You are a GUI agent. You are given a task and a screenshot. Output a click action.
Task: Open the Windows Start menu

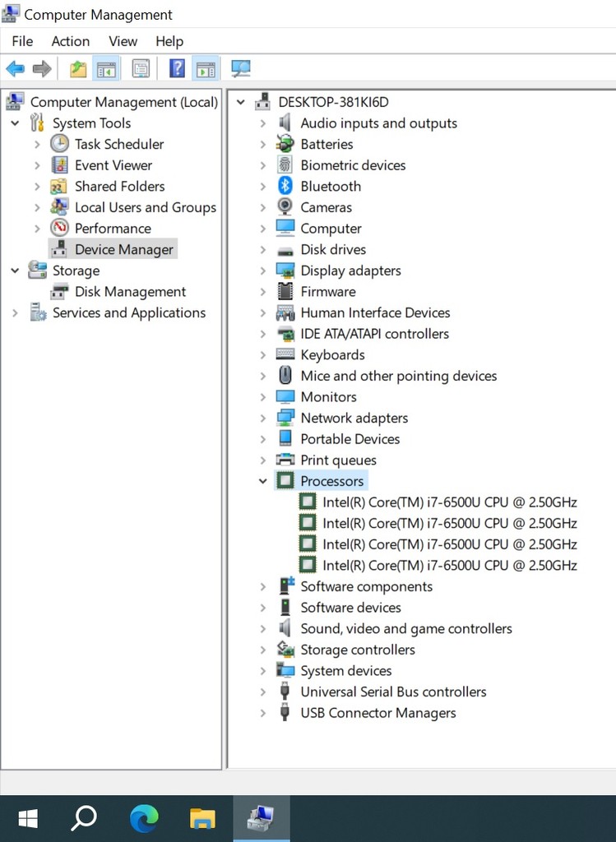click(x=28, y=818)
